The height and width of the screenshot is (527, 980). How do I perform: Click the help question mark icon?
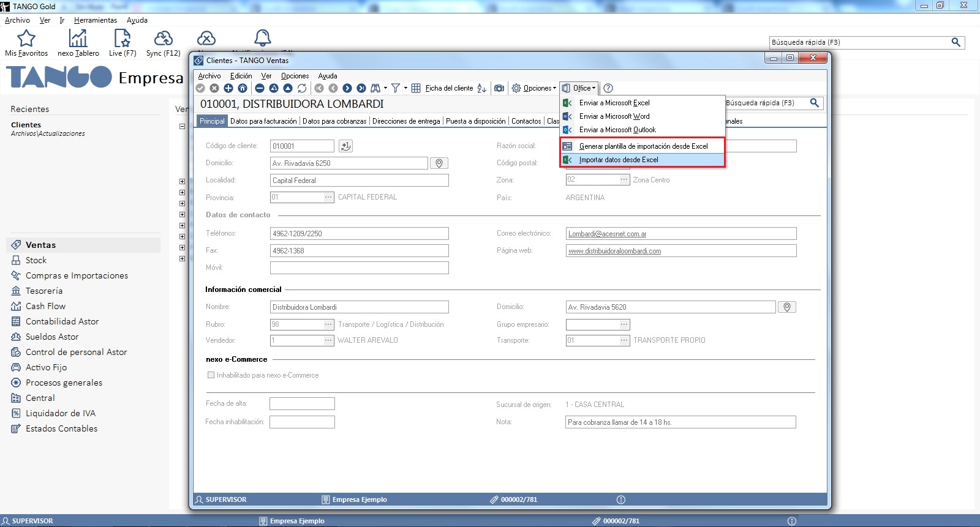(x=608, y=88)
